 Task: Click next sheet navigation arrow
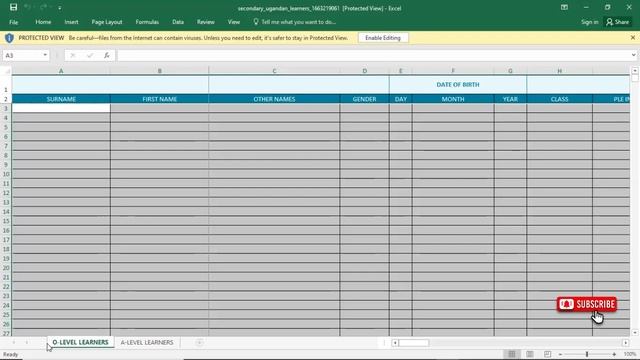(x=27, y=342)
